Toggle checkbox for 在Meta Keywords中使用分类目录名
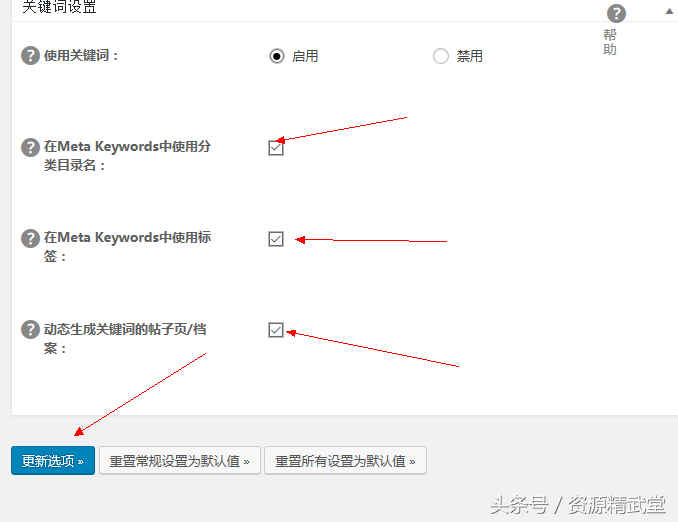The image size is (678, 522). click(276, 148)
